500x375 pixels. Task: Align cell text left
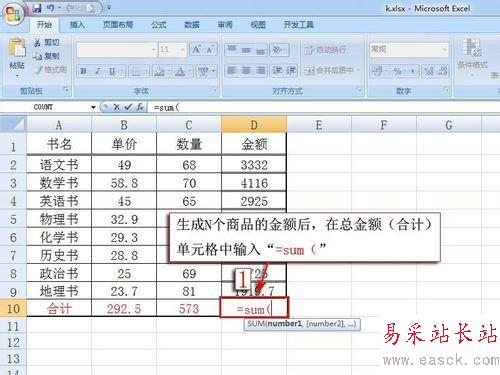[232, 71]
